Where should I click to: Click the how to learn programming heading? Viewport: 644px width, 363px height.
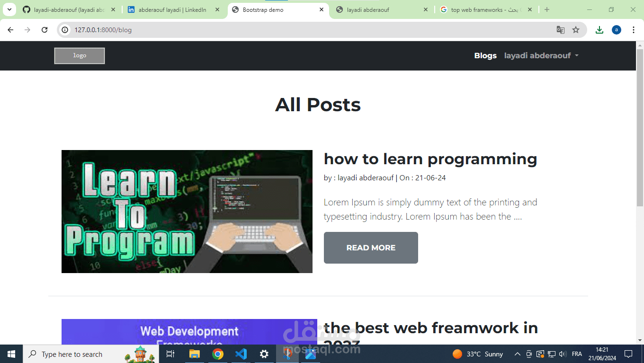click(x=430, y=159)
